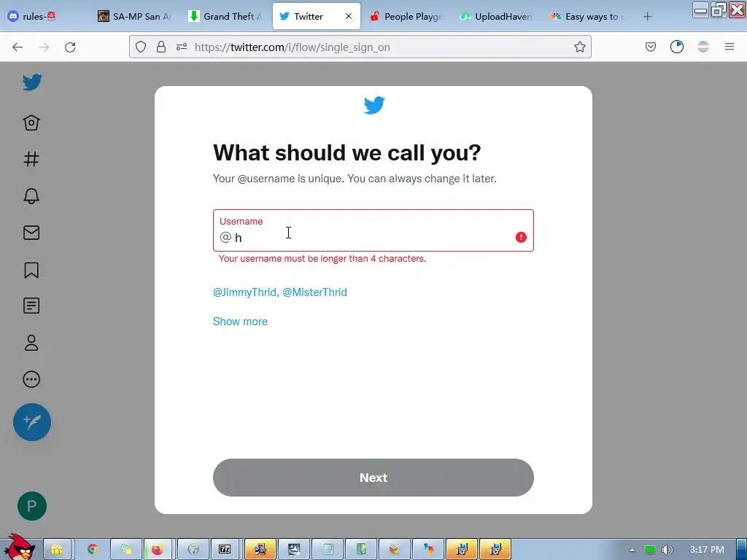
Task: Click the shield tracking protection icon
Action: pos(141,47)
